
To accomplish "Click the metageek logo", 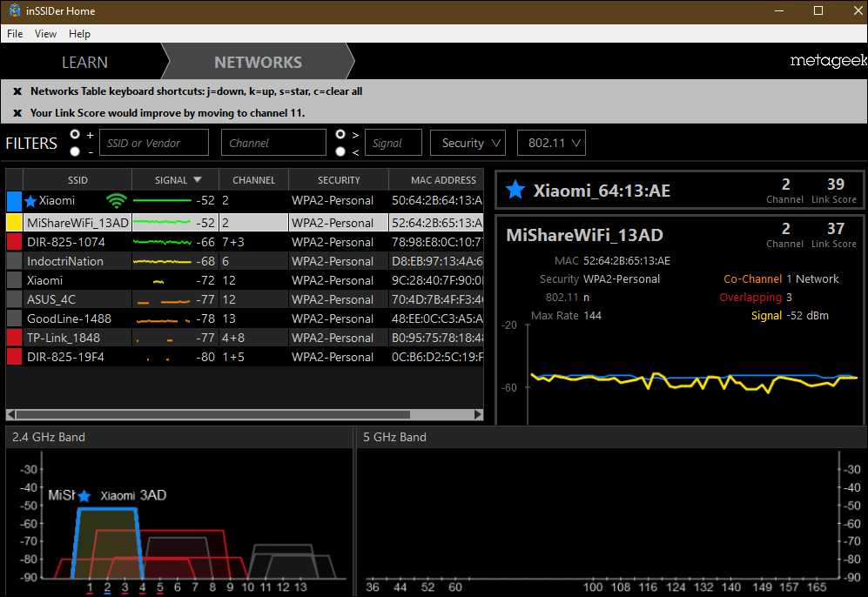I will pos(828,60).
